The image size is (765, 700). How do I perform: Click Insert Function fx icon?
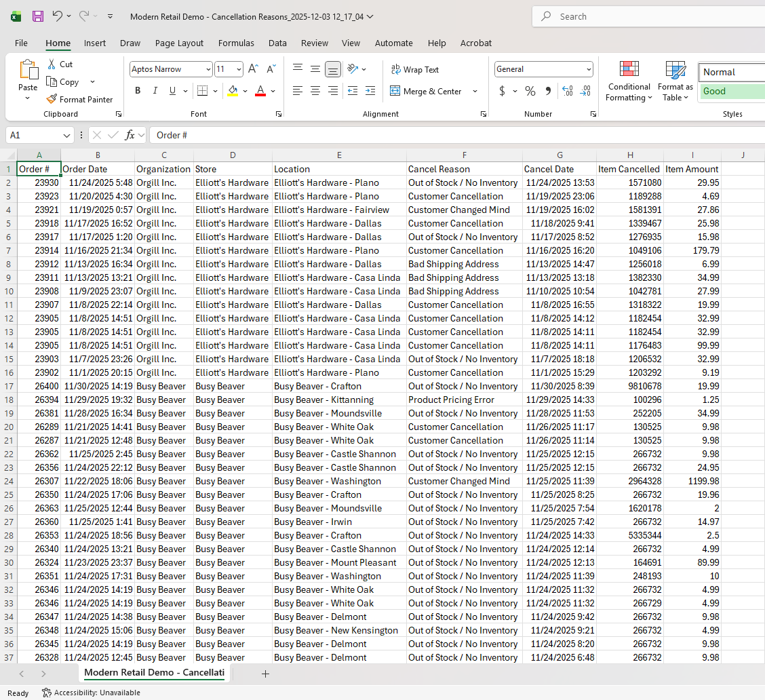130,135
